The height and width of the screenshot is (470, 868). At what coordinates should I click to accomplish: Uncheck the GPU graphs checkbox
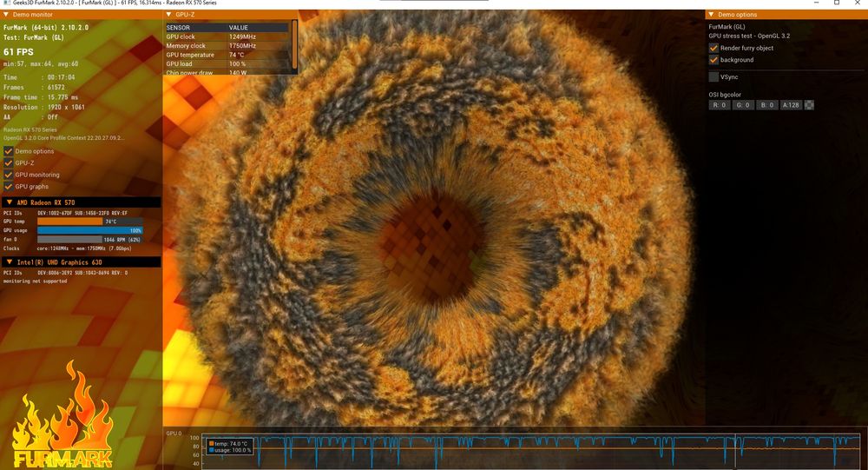(9, 186)
